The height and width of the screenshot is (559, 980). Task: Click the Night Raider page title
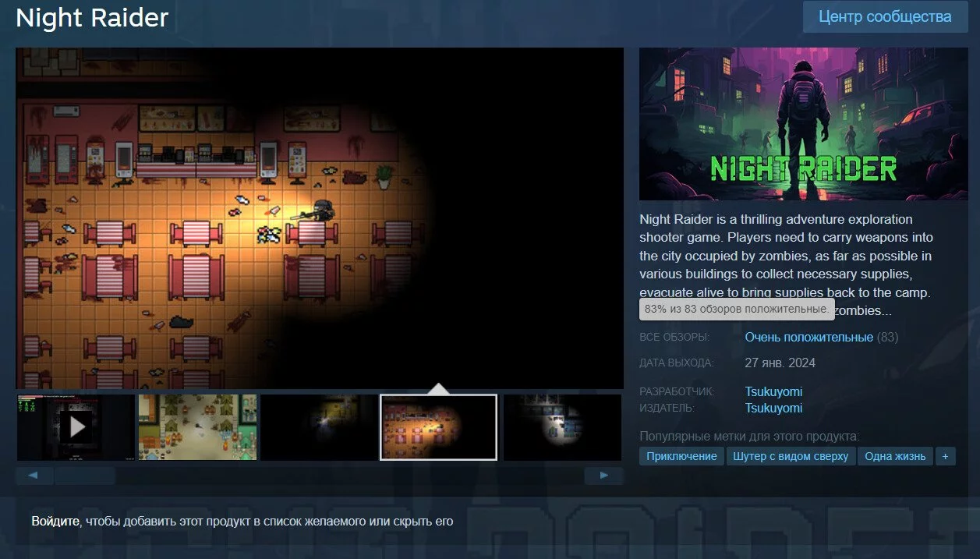(92, 18)
